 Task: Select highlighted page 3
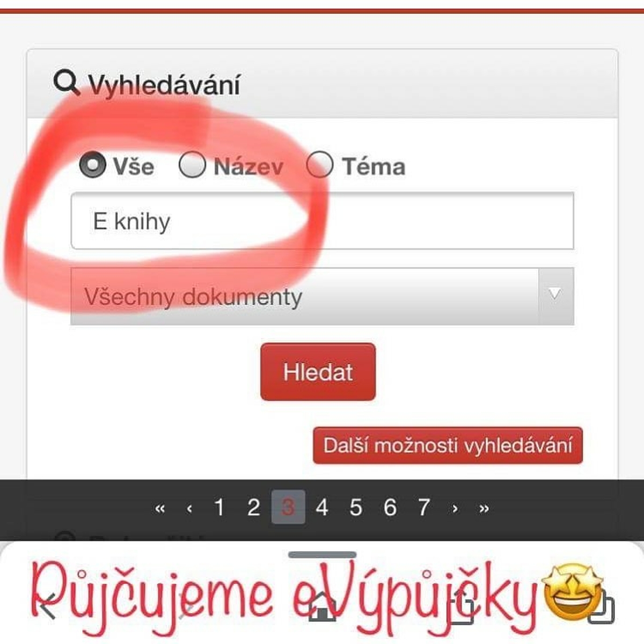(288, 507)
